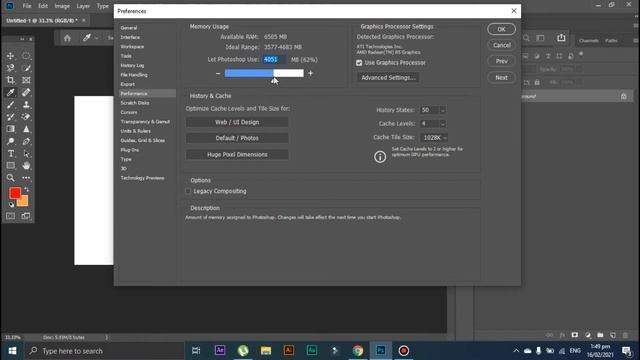This screenshot has width=640, height=360.
Task: Select the Spot Healing Brush tool
Action: click(26, 92)
